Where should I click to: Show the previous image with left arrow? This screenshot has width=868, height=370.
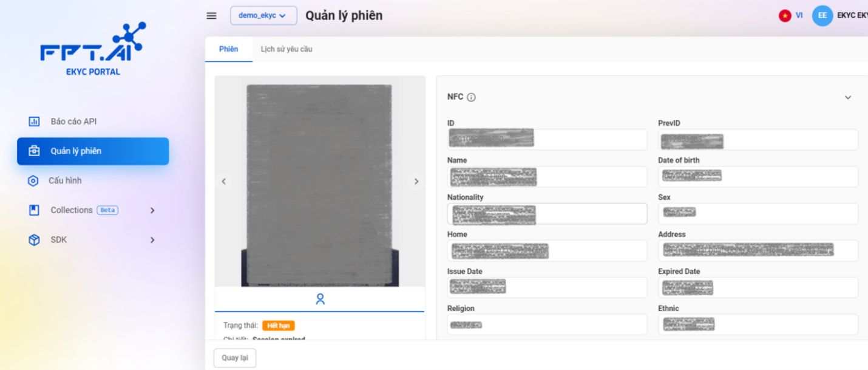(224, 181)
